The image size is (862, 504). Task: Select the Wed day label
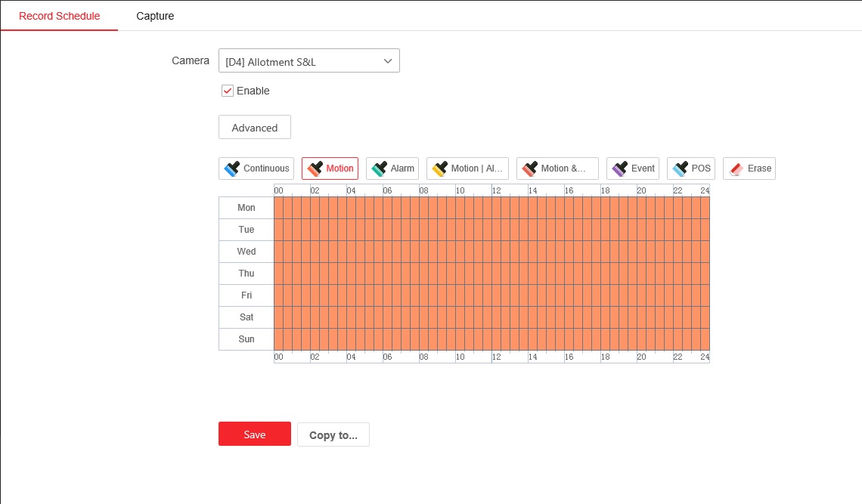pos(247,252)
